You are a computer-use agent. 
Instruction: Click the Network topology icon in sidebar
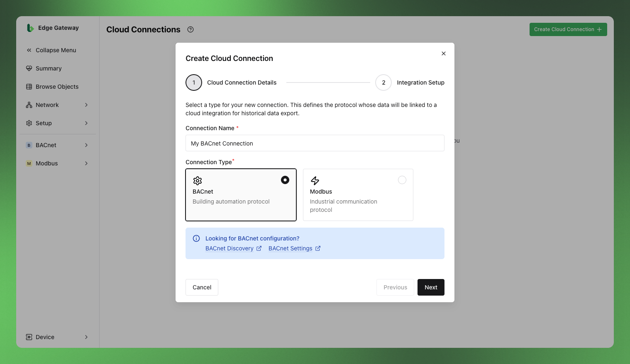tap(29, 105)
